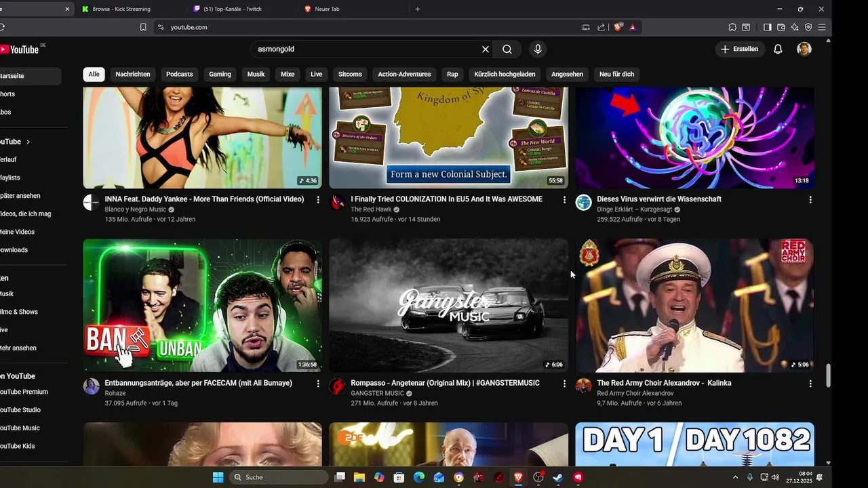Open options for Red Army Choir Kalinka video

[x=810, y=384]
